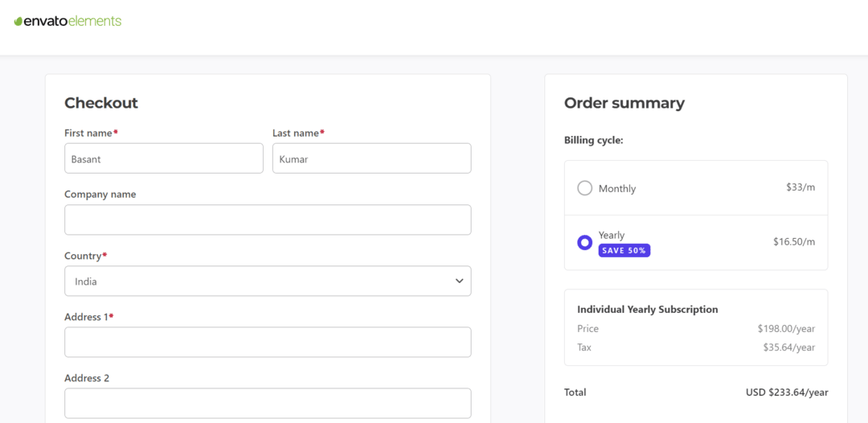The height and width of the screenshot is (423, 868).
Task: Select the Yearly billing radio button
Action: click(584, 242)
